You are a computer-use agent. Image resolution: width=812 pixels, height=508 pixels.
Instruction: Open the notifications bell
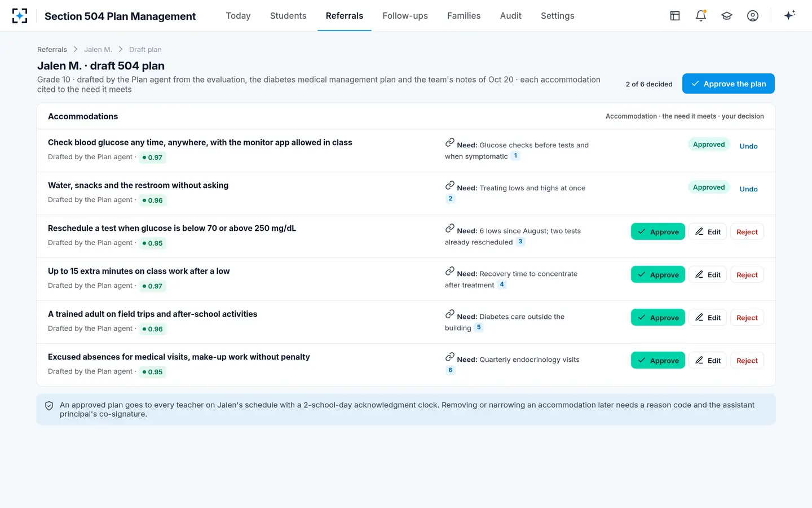tap(701, 16)
